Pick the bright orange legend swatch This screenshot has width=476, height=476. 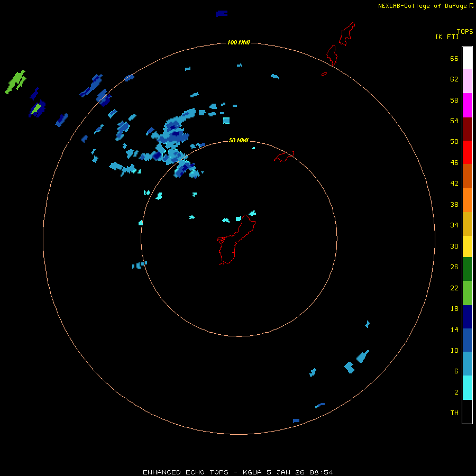coord(467,200)
